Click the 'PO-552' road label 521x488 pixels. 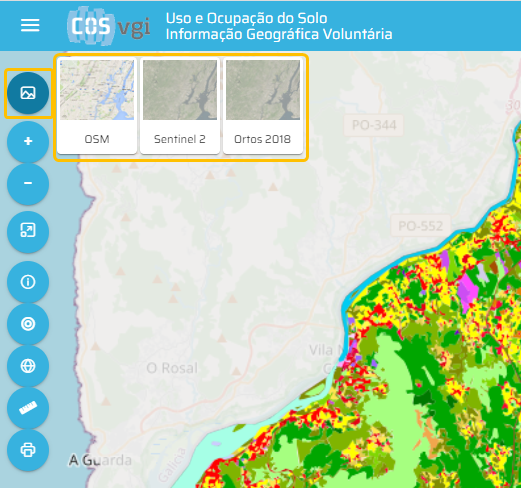point(421,226)
